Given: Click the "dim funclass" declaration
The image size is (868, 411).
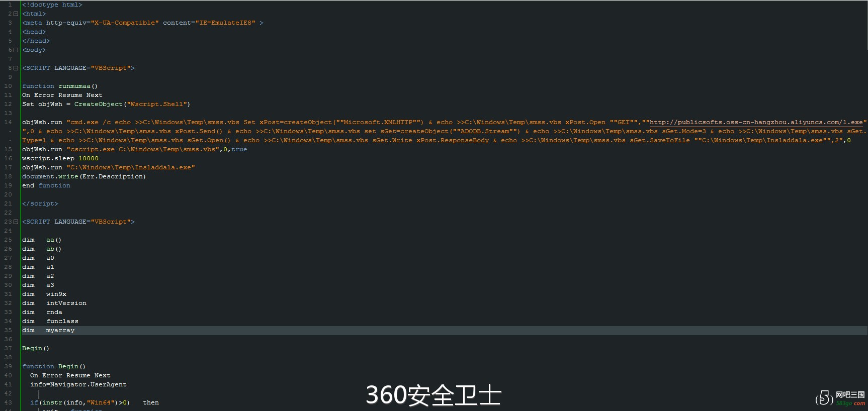Looking at the screenshot, I should [x=50, y=321].
